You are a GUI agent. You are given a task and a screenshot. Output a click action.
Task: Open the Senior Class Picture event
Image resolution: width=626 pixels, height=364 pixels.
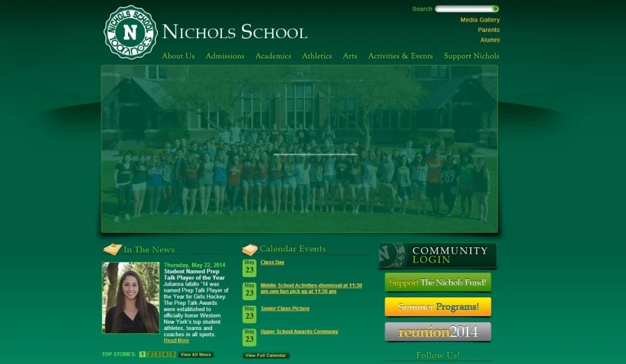(x=285, y=308)
